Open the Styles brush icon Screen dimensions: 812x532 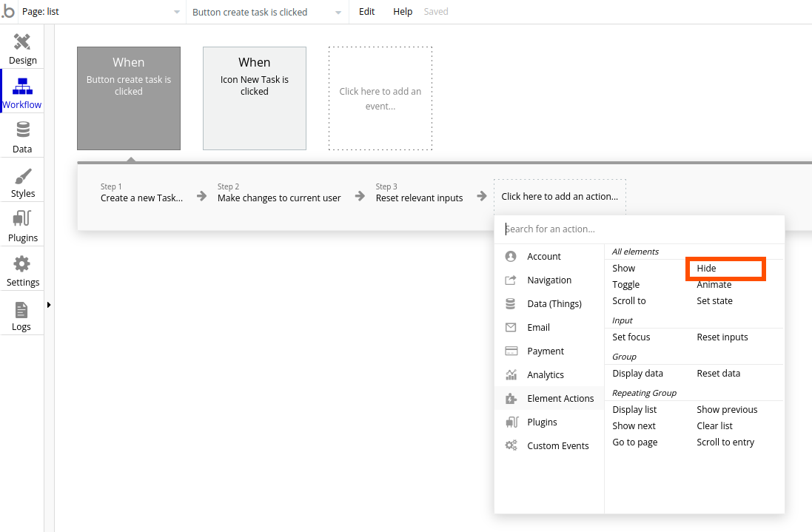click(x=23, y=176)
